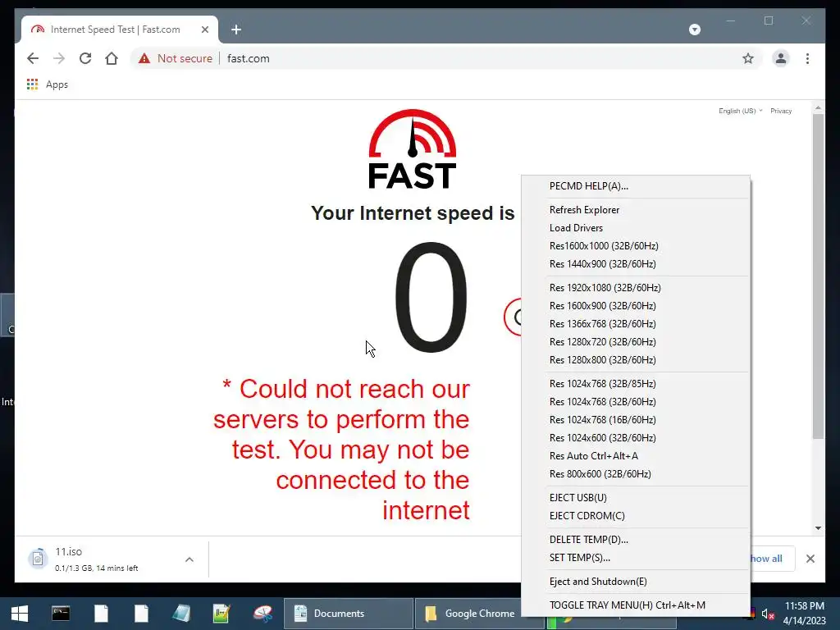The height and width of the screenshot is (630, 840).
Task: Select Res 1920x1080 (32B/60Hz)
Action: (636, 288)
